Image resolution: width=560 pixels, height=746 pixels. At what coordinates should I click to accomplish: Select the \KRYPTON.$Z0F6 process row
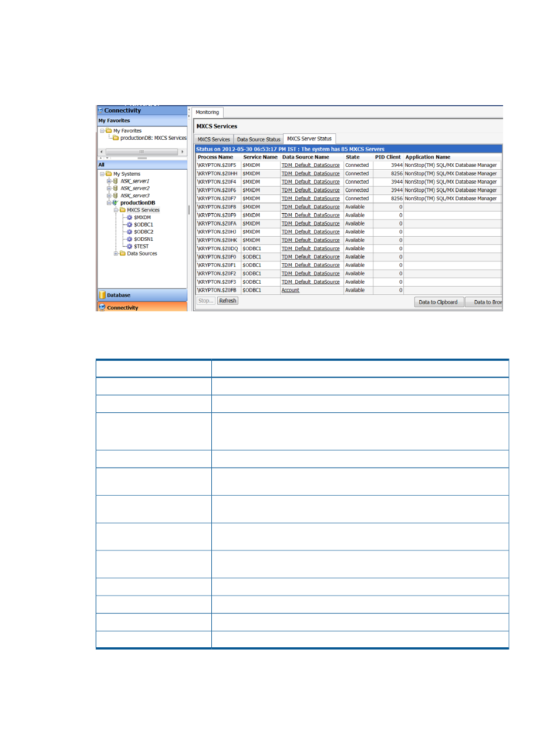[x=349, y=190]
